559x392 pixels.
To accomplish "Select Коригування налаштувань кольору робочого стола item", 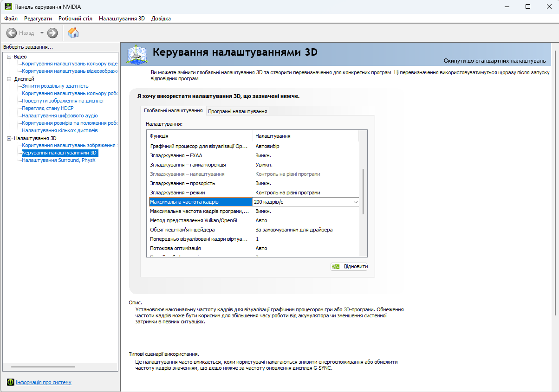I will (x=70, y=93).
